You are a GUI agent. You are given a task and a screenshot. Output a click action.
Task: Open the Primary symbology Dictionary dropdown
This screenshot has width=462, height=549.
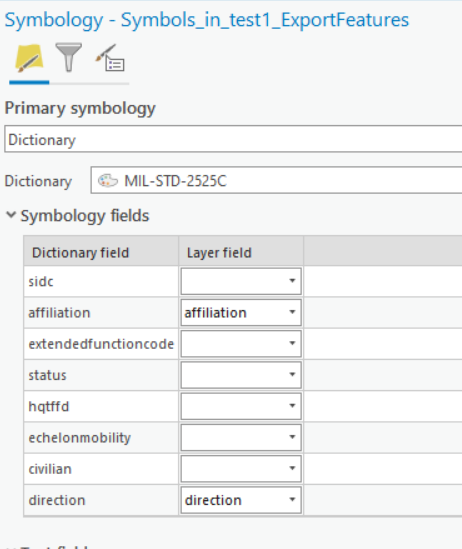[x=233, y=139]
